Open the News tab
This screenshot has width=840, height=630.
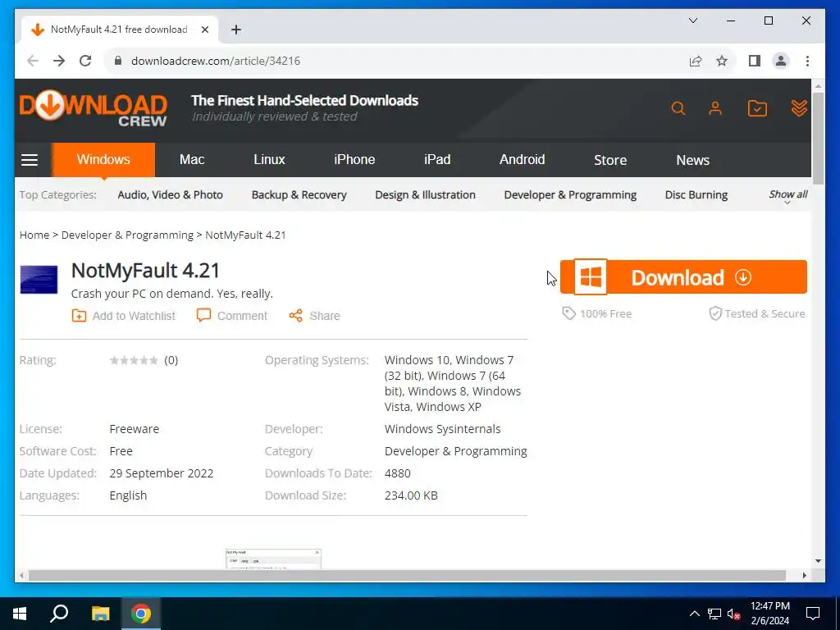[x=692, y=160]
